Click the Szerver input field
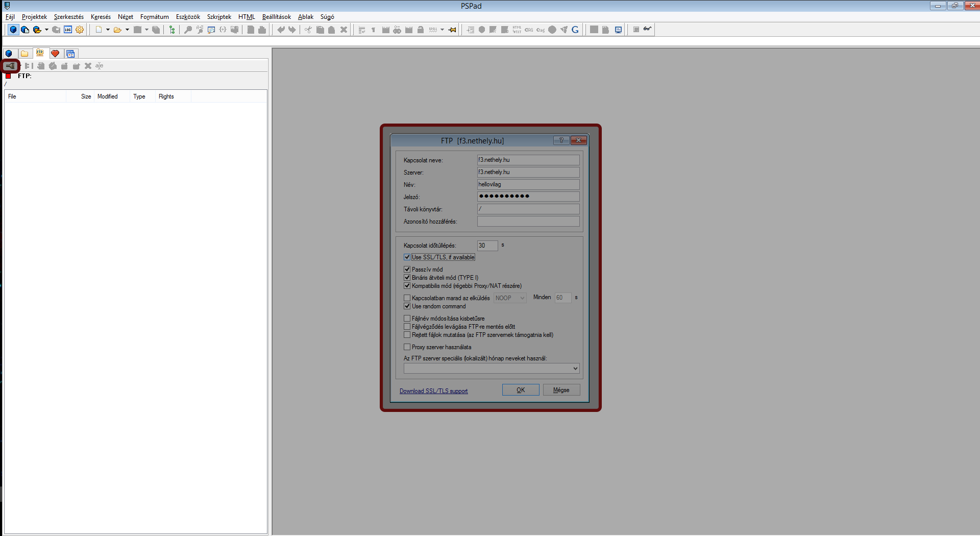Screen dimensions: 980x536 (x=528, y=173)
